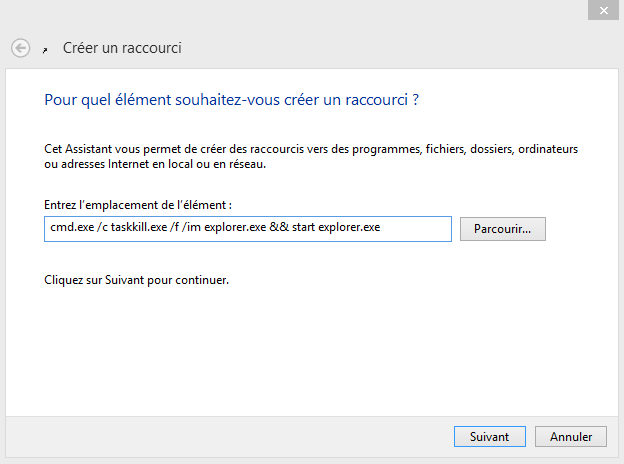Click the question mark ending the blue heading
Image resolution: width=624 pixels, height=464 pixels.
click(415, 99)
